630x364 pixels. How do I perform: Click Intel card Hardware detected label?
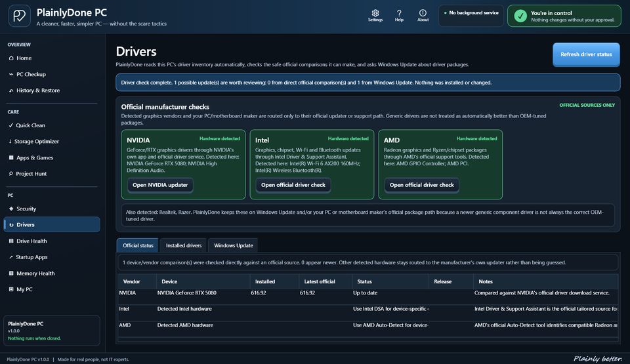348,138
